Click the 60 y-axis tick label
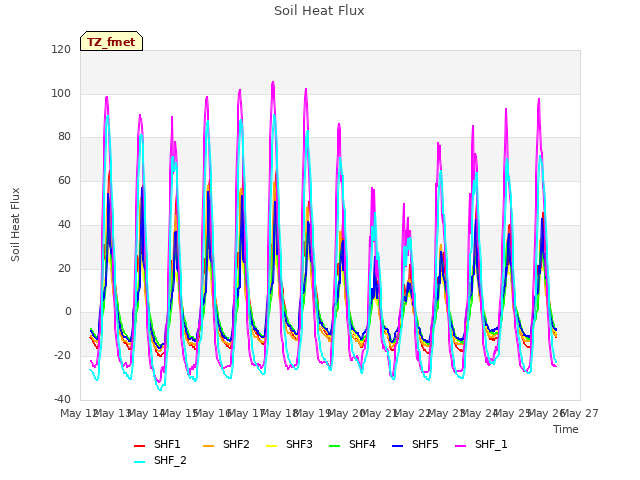640x480 pixels. (64, 181)
